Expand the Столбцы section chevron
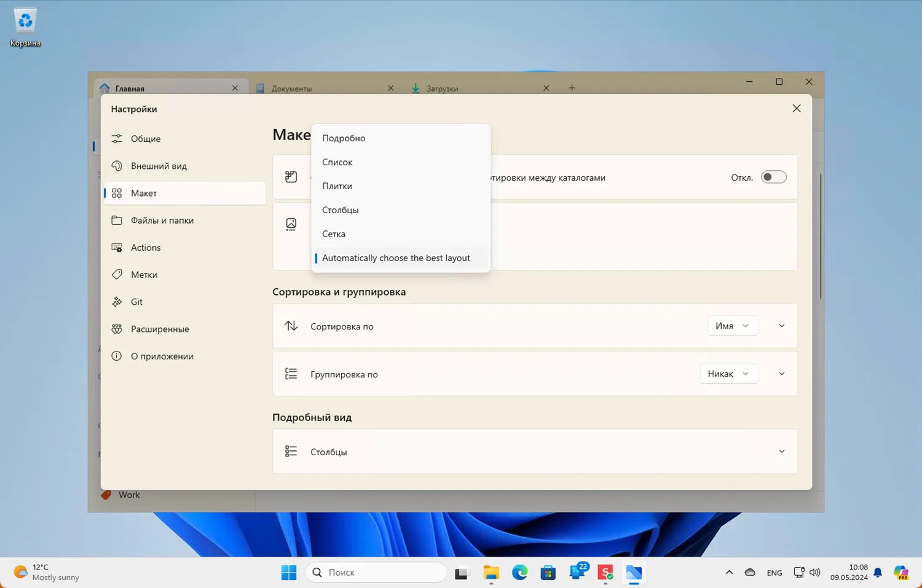This screenshot has height=588, width=922. pos(782,451)
